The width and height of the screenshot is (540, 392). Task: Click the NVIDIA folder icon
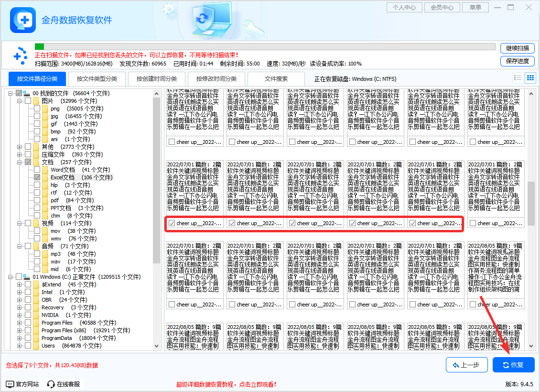coord(36,315)
